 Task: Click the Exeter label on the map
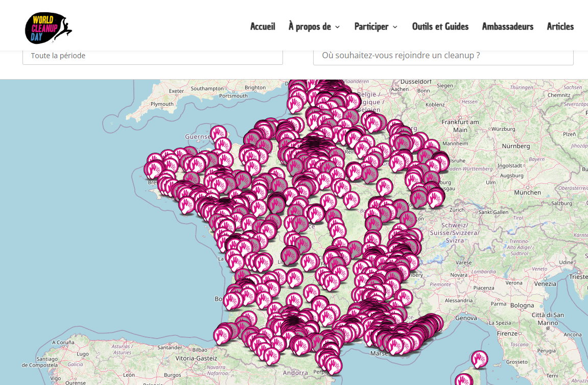click(x=176, y=91)
